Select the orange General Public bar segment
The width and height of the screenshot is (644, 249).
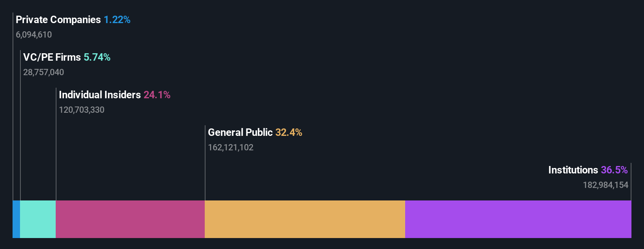pos(305,219)
